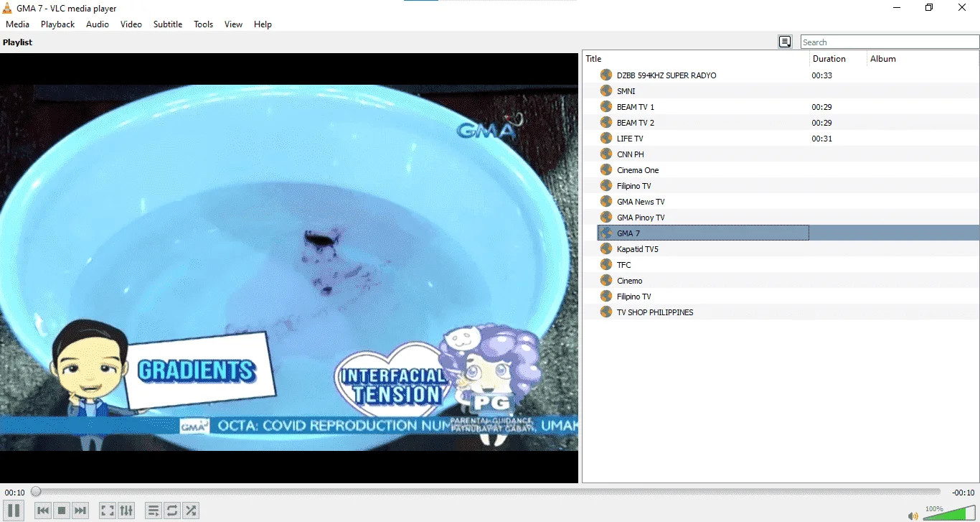Select SMNI in the playlist
The image size is (980, 522).
point(626,91)
